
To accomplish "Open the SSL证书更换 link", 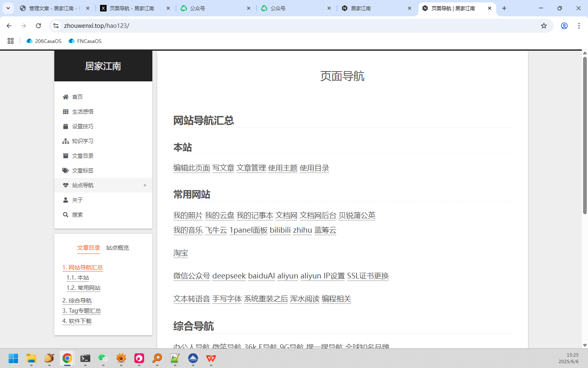I will [367, 276].
